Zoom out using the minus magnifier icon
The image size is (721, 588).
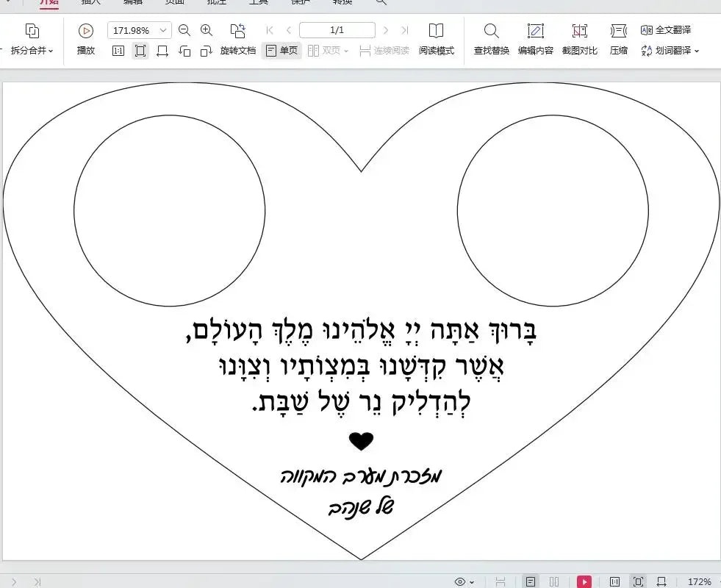pos(184,30)
